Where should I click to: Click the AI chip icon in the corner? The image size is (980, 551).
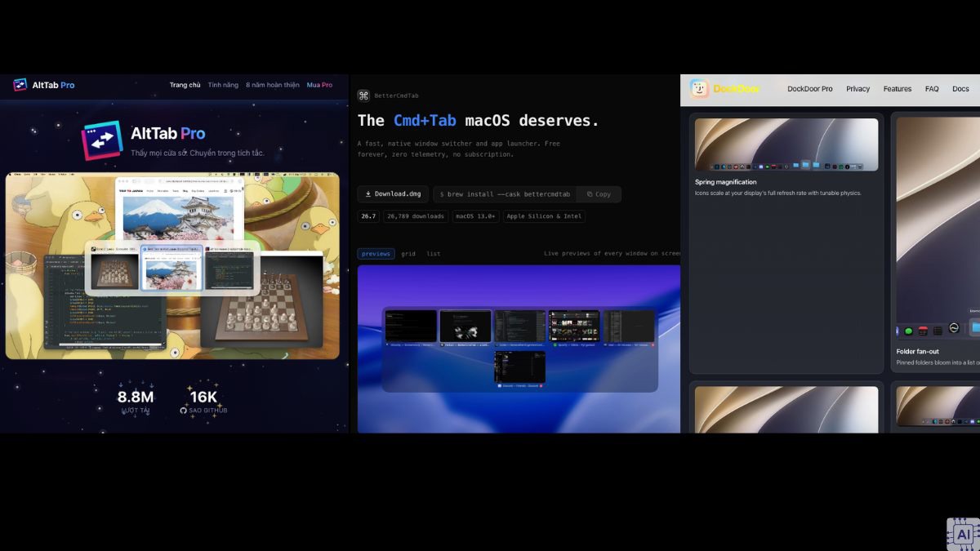point(963,534)
